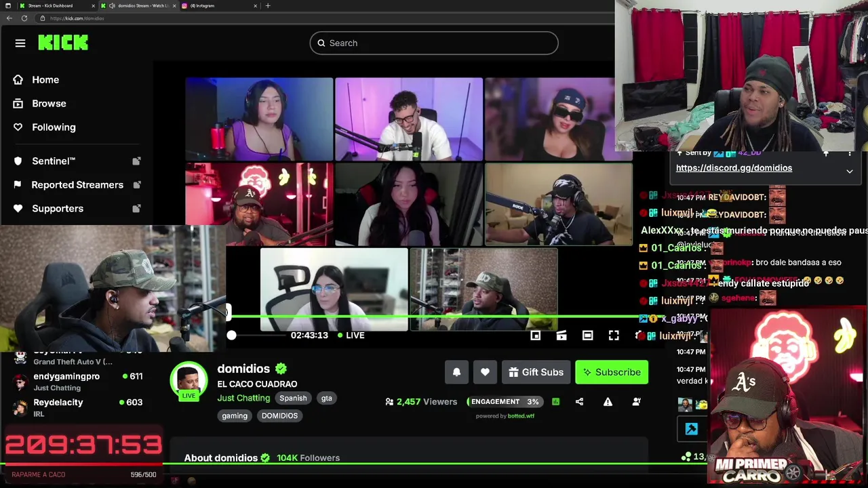Click the Spanish language tag
Viewport: 868px width, 488px height.
[x=293, y=399]
